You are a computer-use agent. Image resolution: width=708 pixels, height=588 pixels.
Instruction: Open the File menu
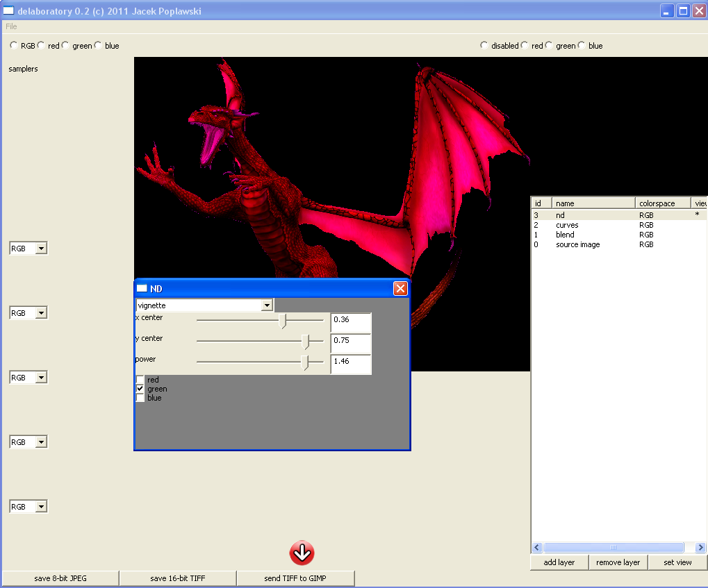pos(11,26)
